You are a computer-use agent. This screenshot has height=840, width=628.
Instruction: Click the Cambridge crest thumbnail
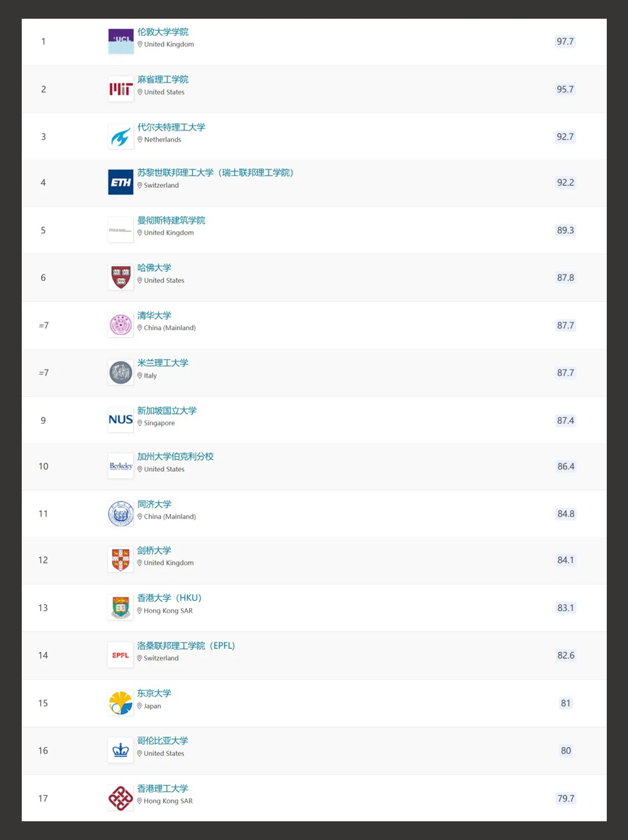coord(121,560)
